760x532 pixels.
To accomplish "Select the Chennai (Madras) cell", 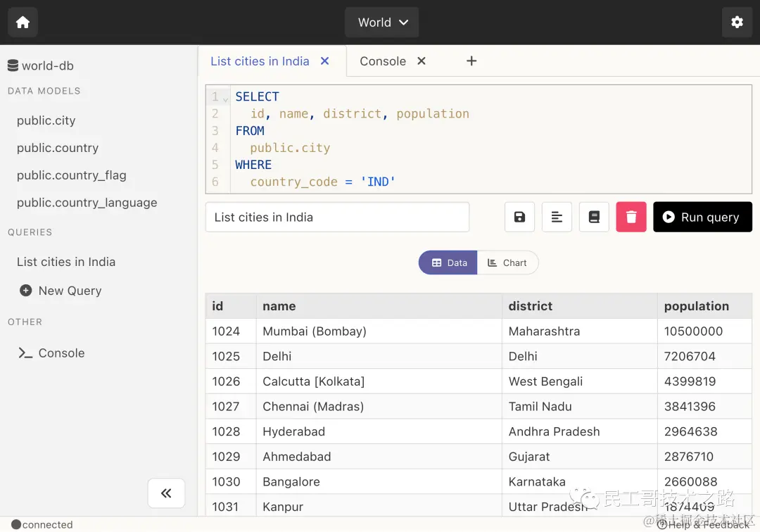I will pos(379,407).
